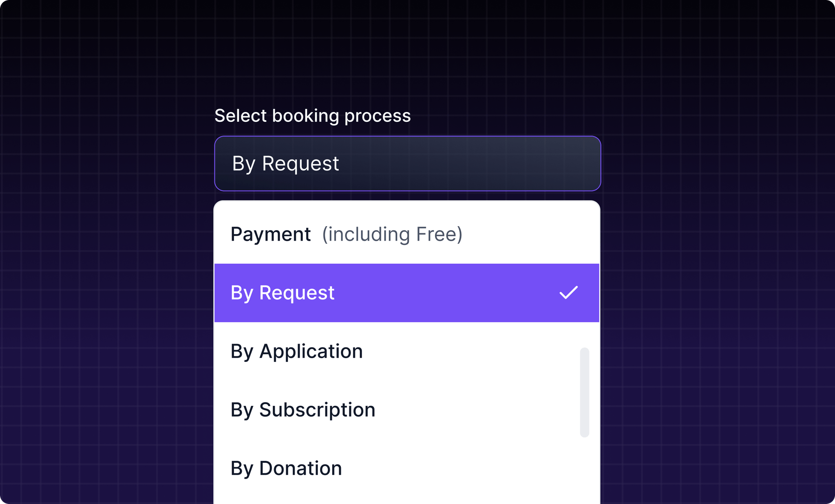Screen dimensions: 835x504
Task: Open the booking process combo box
Action: point(407,163)
